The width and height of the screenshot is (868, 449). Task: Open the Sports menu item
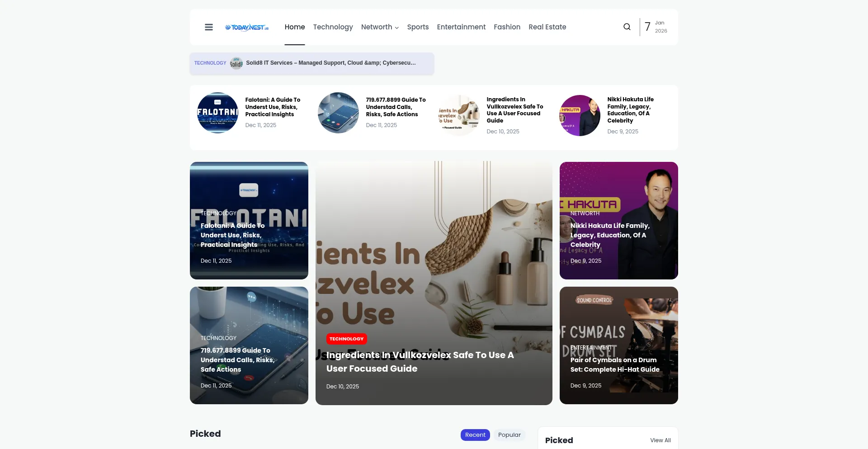[x=418, y=27]
